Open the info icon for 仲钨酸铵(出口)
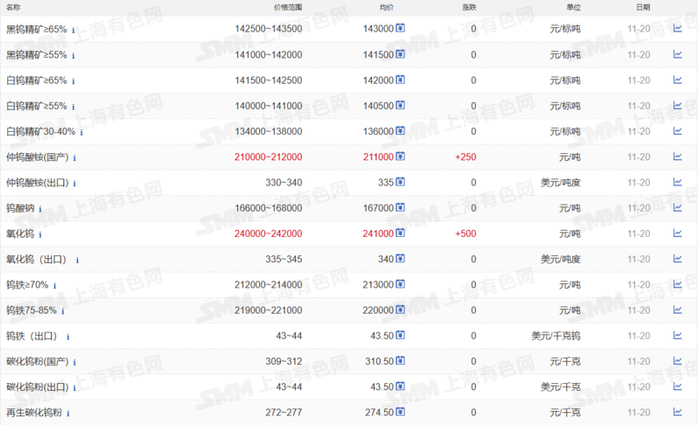The height and width of the screenshot is (425, 700). pos(75,183)
